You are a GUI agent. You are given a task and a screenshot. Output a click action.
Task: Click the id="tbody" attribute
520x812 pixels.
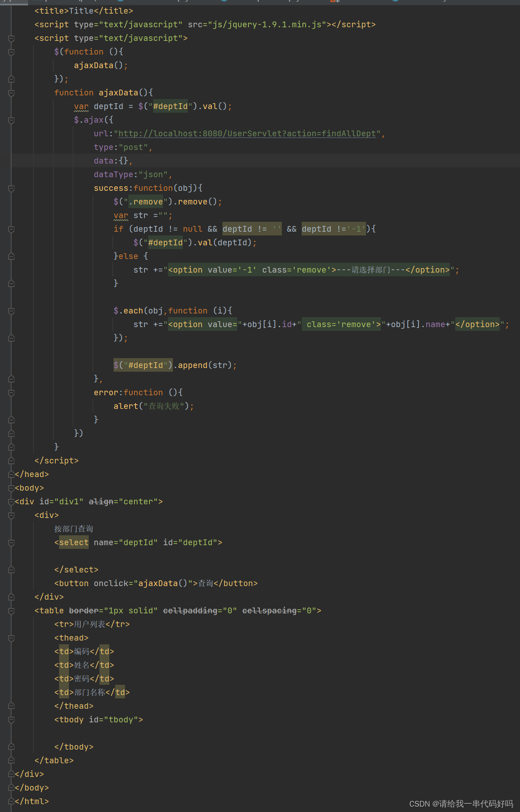(113, 720)
